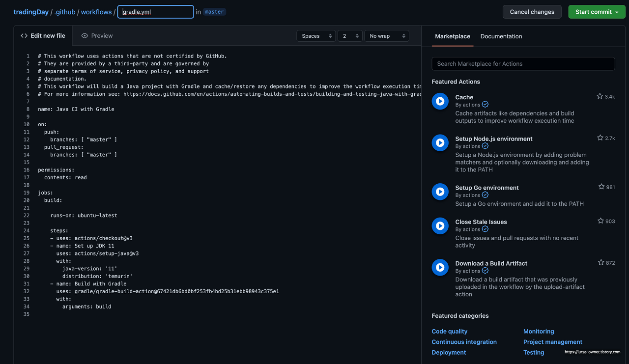629x364 pixels.
Task: Open the Continuous integration category
Action: [464, 342]
